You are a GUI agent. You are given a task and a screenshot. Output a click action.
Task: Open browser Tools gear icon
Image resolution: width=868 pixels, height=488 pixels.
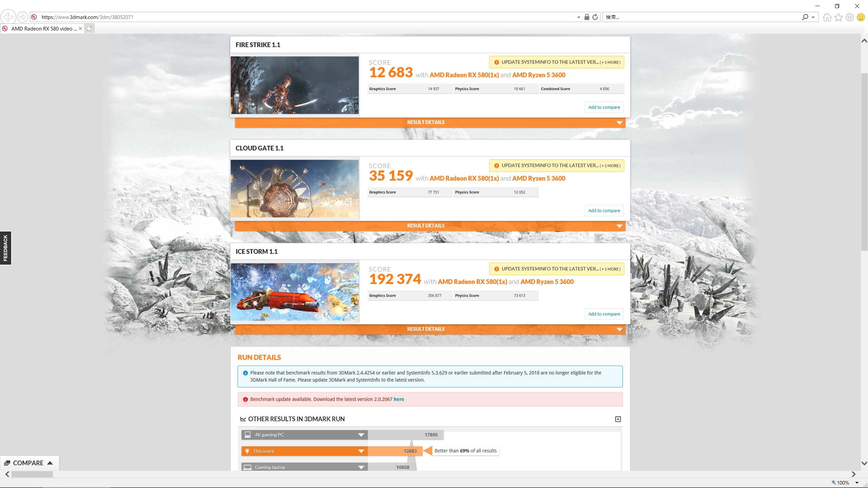[850, 17]
